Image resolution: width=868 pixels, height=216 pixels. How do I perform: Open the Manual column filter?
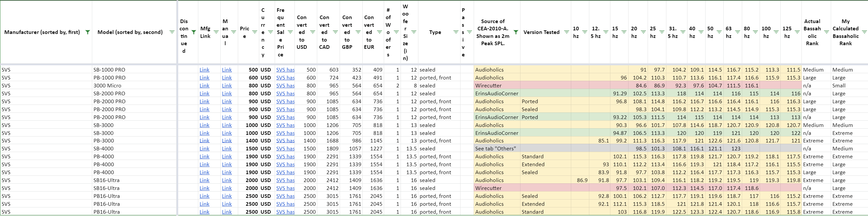(x=234, y=32)
